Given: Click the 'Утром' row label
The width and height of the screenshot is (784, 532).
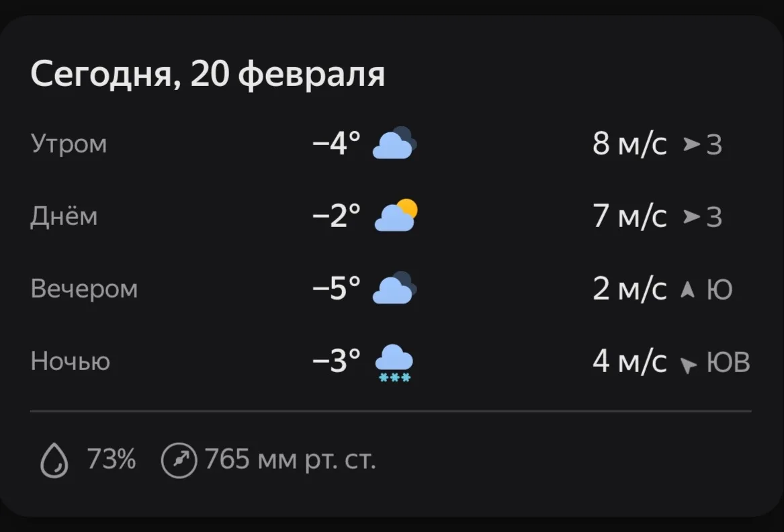Looking at the screenshot, I should pyautogui.click(x=69, y=144).
